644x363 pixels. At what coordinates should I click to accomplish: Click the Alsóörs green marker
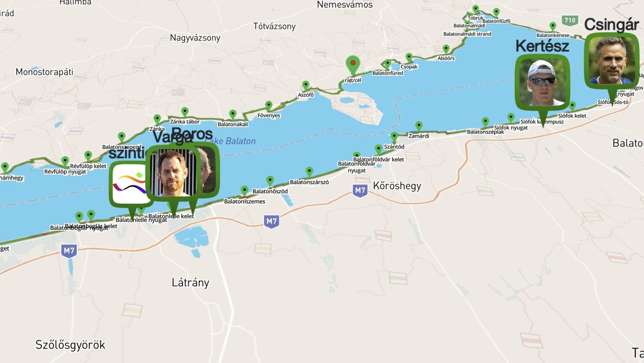(x=446, y=49)
